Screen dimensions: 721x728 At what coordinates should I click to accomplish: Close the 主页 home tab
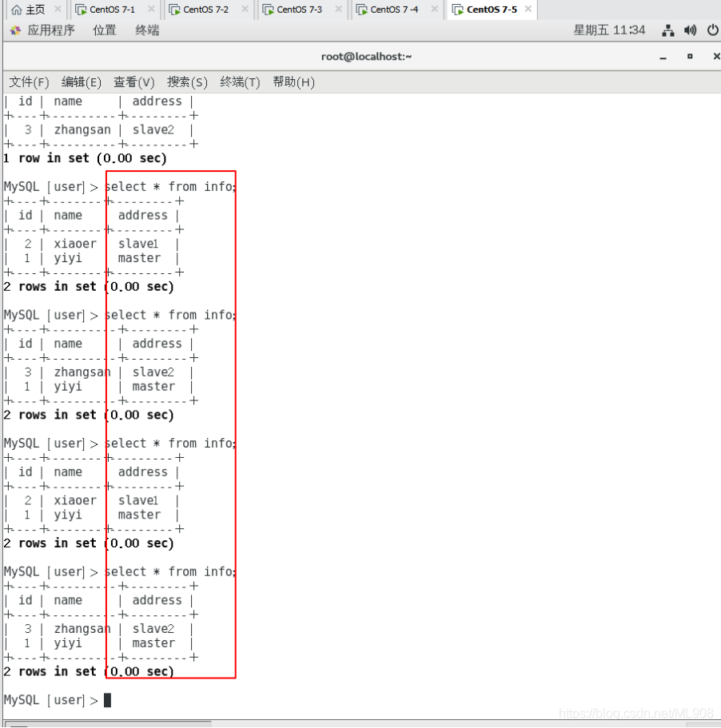(x=58, y=9)
